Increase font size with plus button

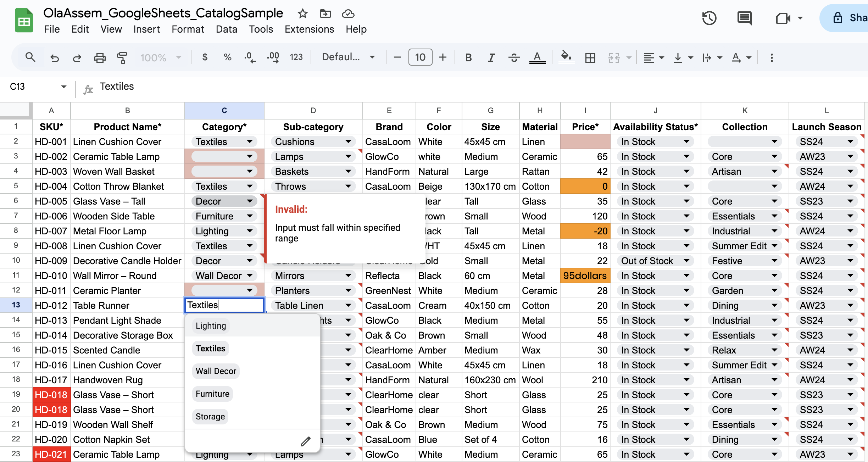[x=443, y=57]
